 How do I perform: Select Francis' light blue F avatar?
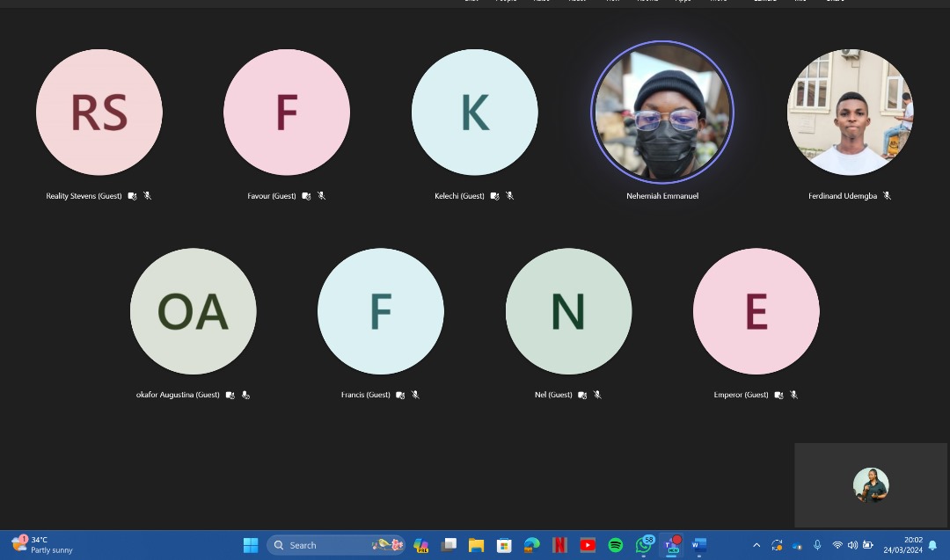tap(381, 311)
